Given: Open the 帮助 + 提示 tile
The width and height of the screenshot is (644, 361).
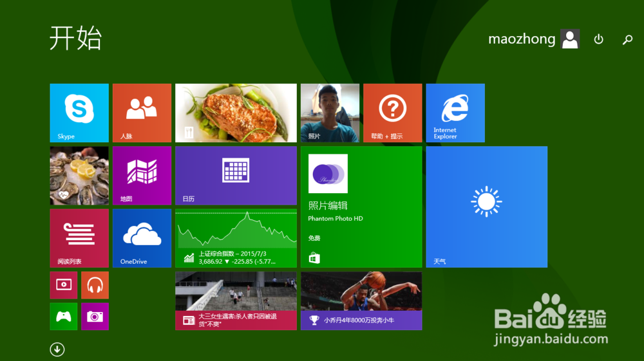Looking at the screenshot, I should [x=393, y=113].
